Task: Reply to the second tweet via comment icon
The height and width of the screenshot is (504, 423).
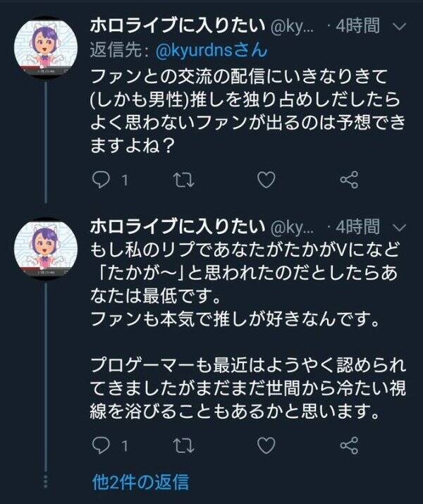Action: click(x=100, y=445)
